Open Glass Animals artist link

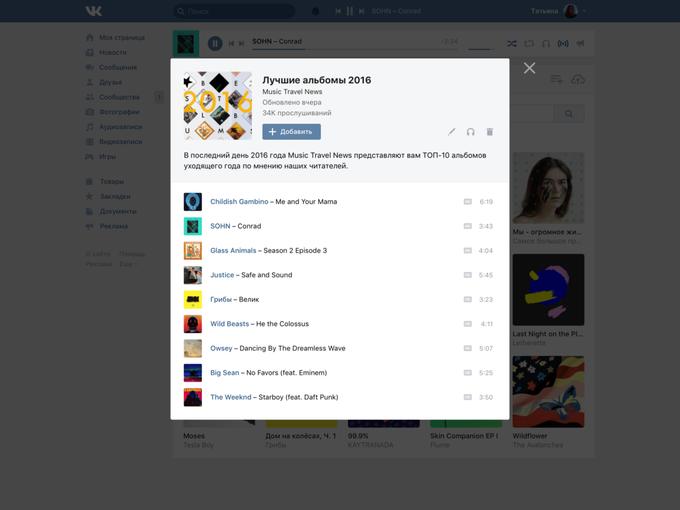click(233, 251)
